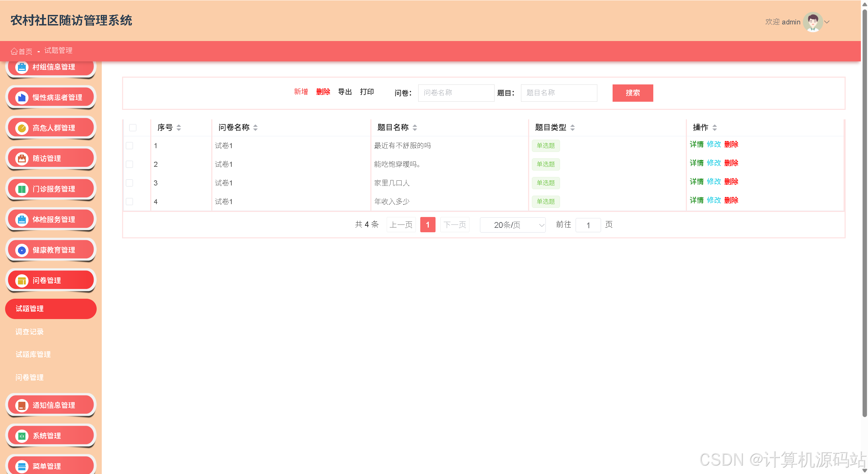Click the 门诊服务管理 green book icon
This screenshot has height=474, width=868.
pyautogui.click(x=22, y=189)
